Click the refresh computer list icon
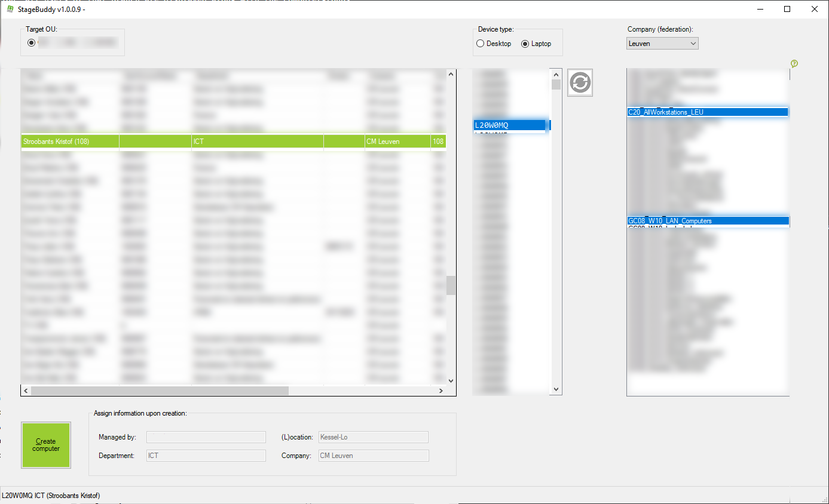829x504 pixels. pyautogui.click(x=580, y=82)
